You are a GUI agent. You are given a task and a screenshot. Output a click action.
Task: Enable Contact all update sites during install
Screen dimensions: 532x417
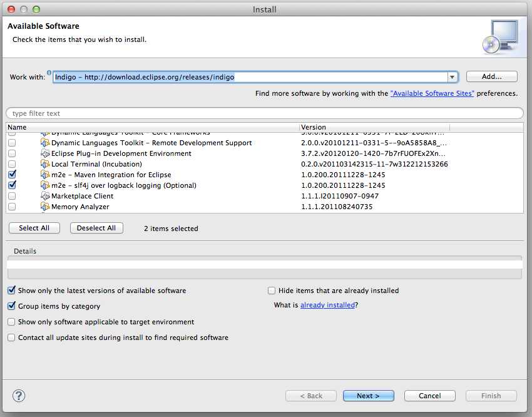click(x=11, y=337)
